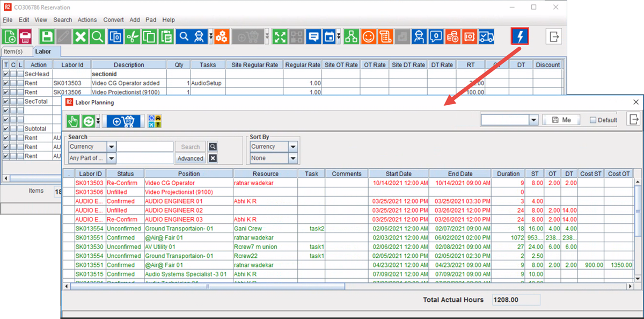This screenshot has height=319, width=644.
Task: Click the green save disk icon
Action: click(x=47, y=37)
